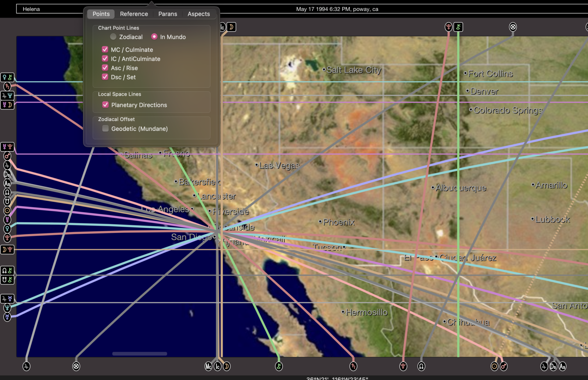Select the North Node glyph on the left edge
The image size is (588, 380).
pos(7,191)
